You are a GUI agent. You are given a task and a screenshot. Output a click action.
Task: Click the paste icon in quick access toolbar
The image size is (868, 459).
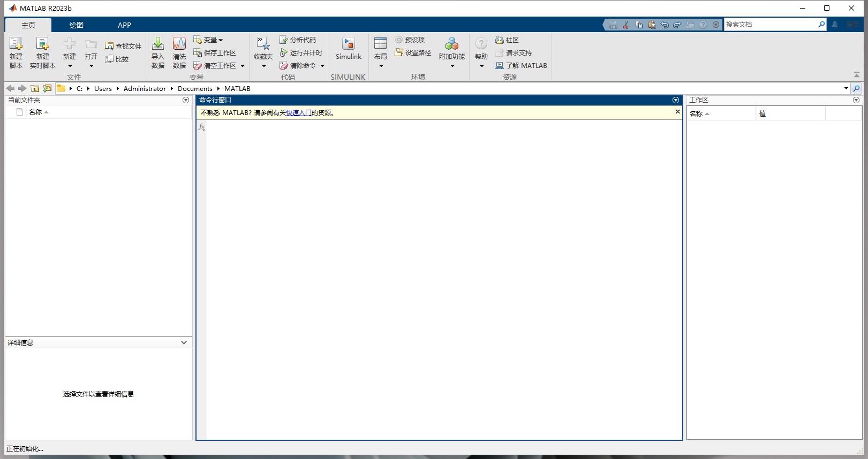[x=652, y=25]
